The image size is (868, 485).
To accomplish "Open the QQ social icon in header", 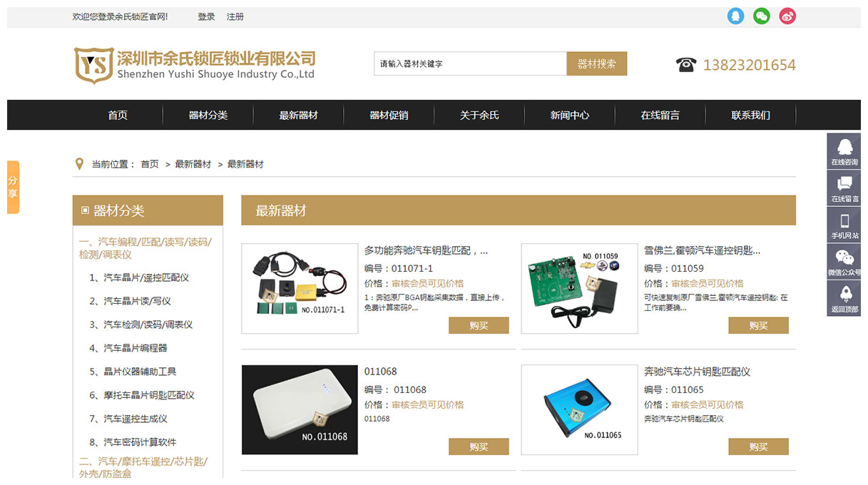I will [735, 16].
